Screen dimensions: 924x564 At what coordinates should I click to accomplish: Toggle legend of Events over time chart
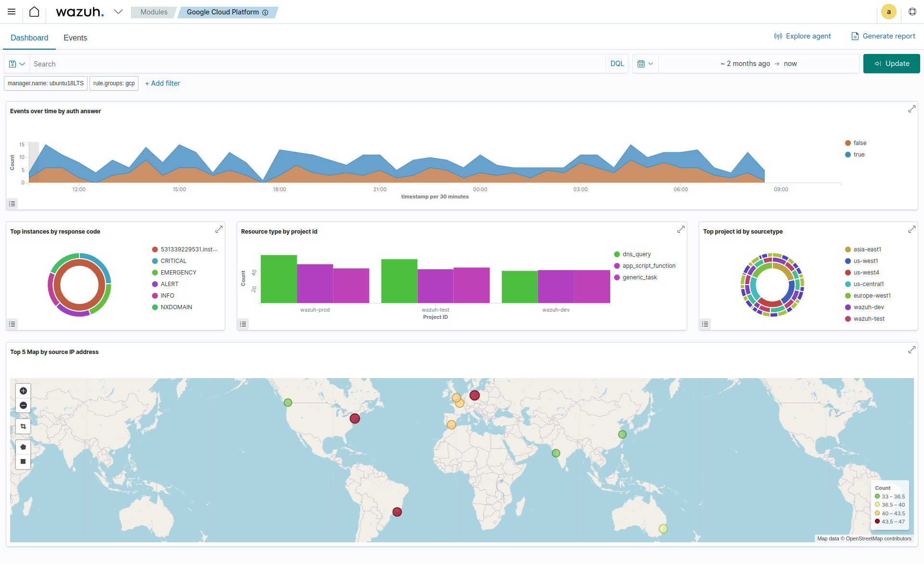tap(13, 204)
